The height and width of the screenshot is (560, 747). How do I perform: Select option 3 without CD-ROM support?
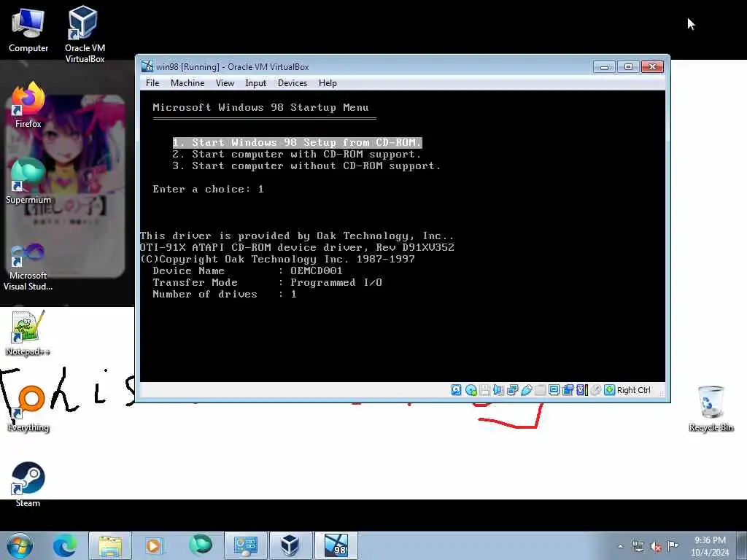(306, 166)
